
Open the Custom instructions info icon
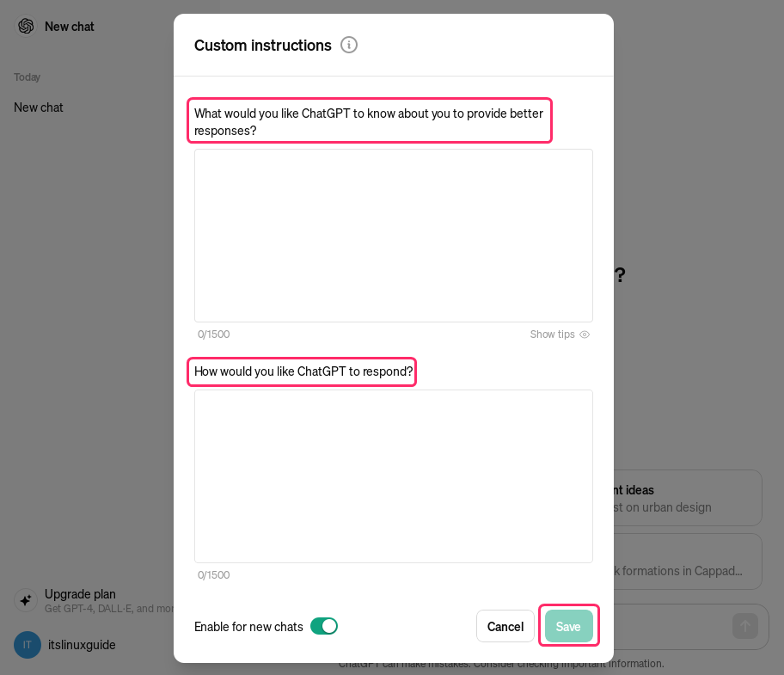(x=349, y=45)
